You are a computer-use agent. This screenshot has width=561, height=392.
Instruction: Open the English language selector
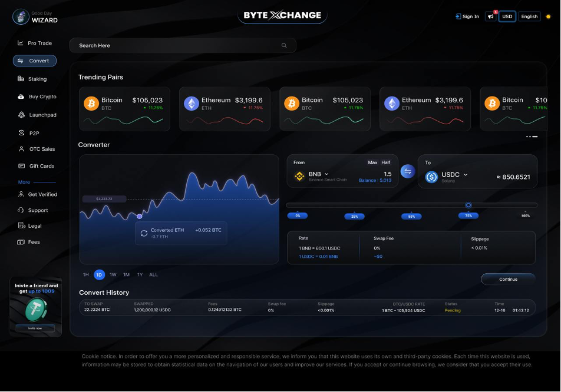(x=529, y=16)
